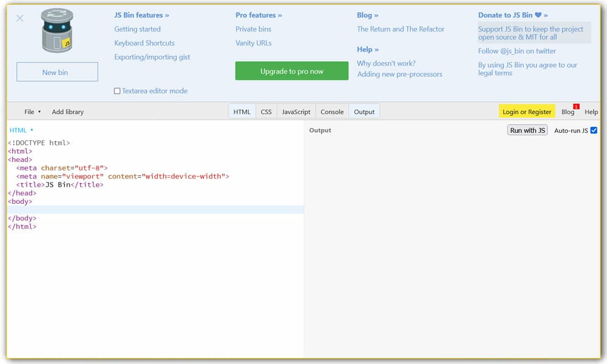Expand the HTML language dropdown in editor
607x364 pixels.
tap(21, 130)
